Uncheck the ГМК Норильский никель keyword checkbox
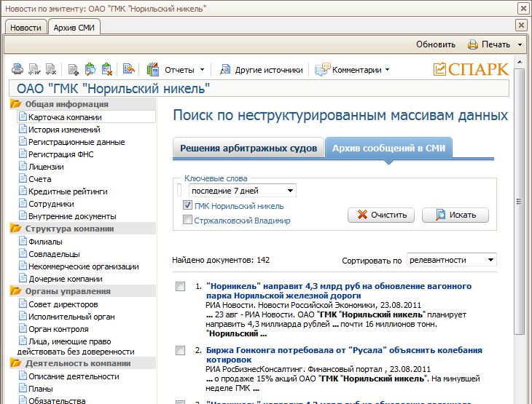The height and width of the screenshot is (404, 532). click(187, 206)
